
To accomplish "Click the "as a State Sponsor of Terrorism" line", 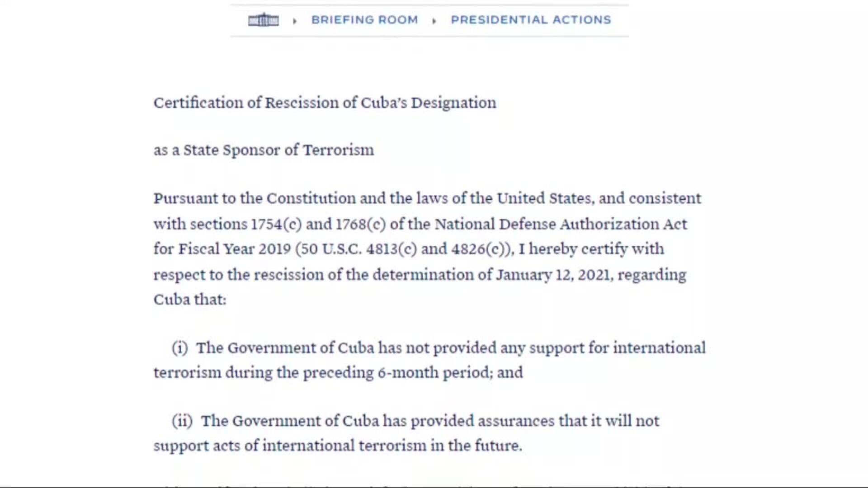I will (x=264, y=150).
